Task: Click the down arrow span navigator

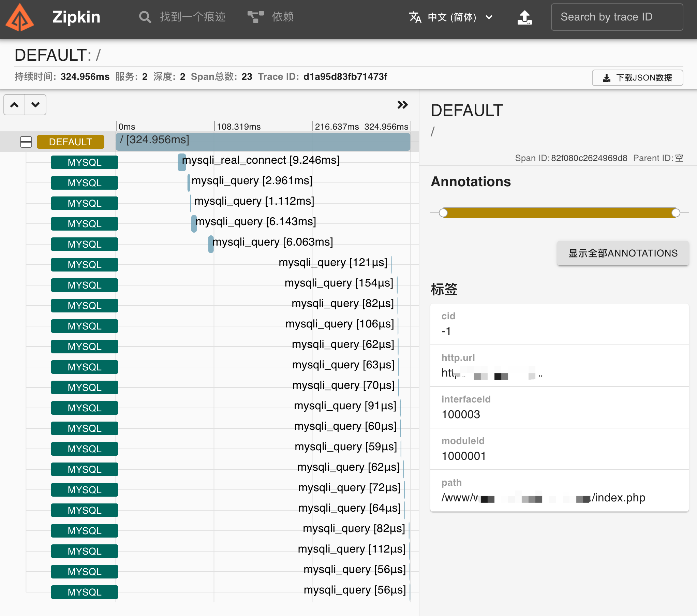Action: 35,105
